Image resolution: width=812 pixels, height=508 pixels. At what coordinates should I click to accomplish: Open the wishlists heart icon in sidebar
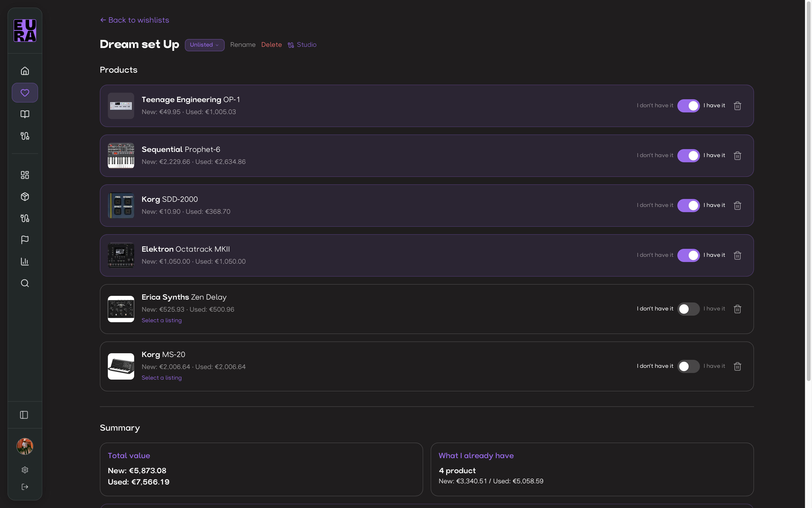tap(25, 93)
